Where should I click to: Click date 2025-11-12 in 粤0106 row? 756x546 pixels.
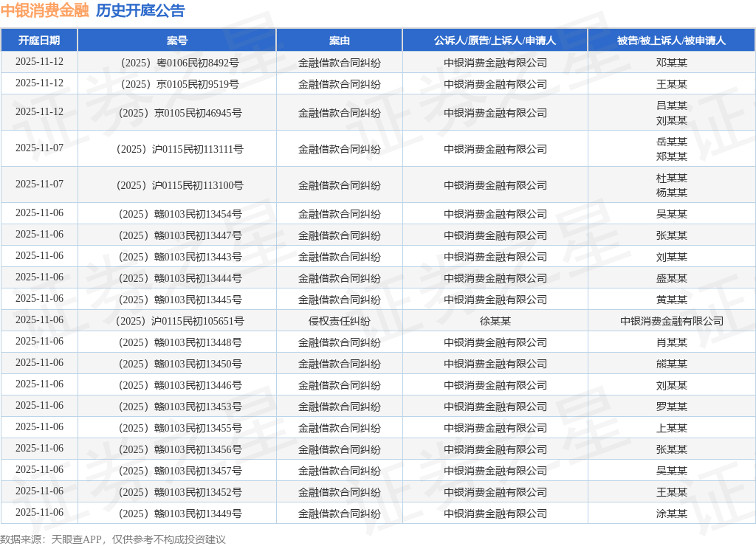[40, 62]
